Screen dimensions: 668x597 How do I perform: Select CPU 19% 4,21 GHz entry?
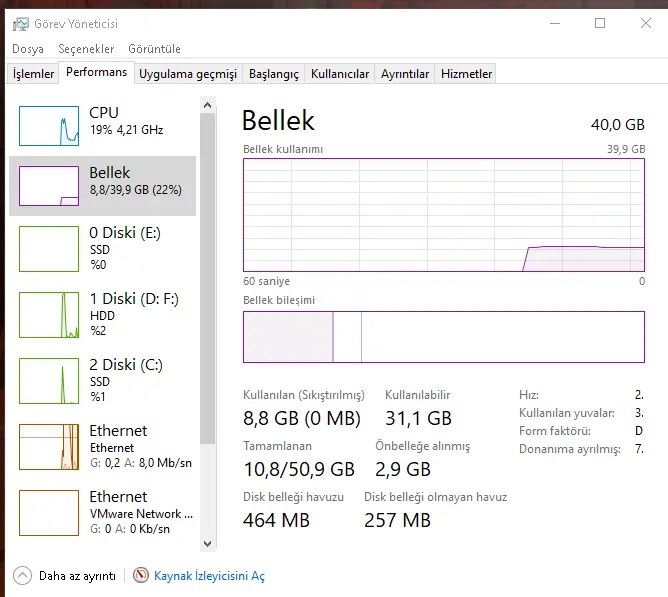tap(103, 126)
